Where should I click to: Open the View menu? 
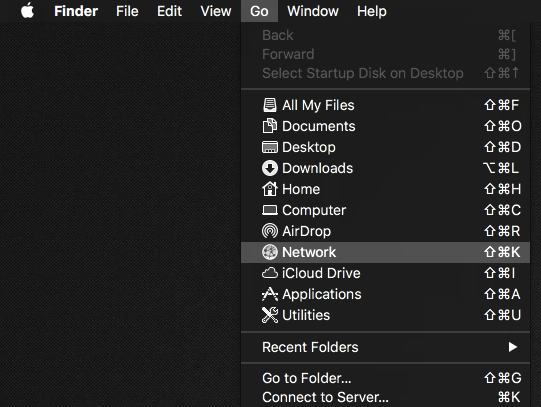[x=216, y=11]
